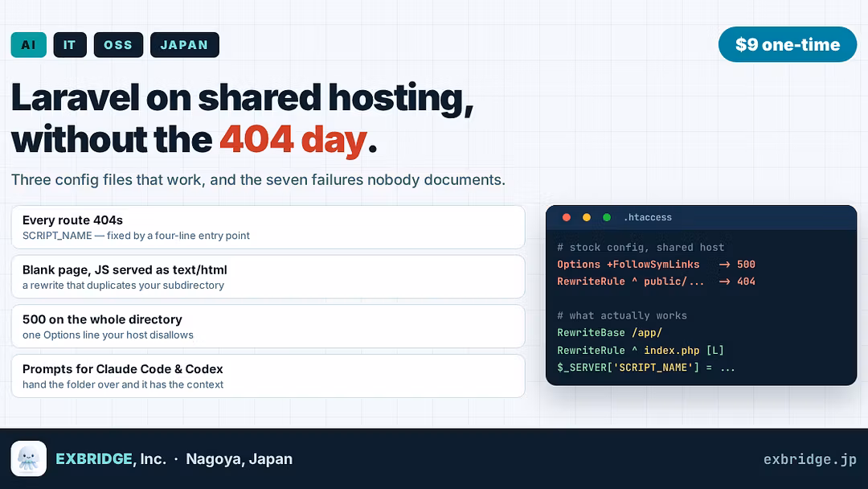
Task: Click the red dot in code window
Action: coord(567,217)
